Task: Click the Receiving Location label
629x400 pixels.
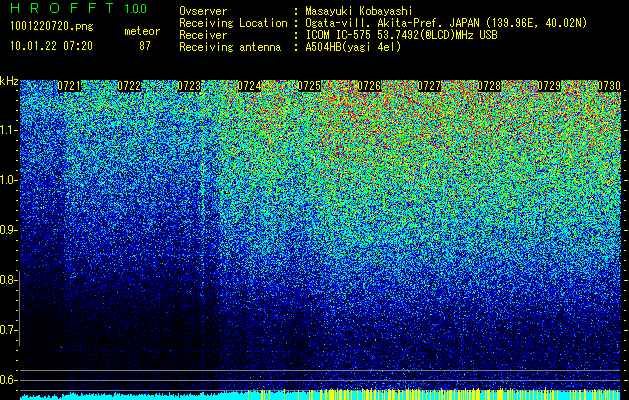Action: 233,23
